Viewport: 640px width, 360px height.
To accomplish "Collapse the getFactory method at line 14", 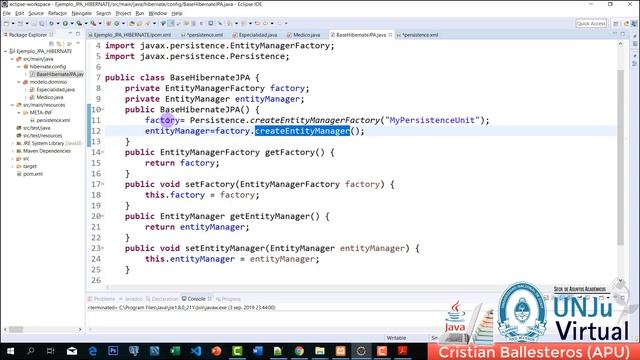I will pyautogui.click(x=103, y=152).
